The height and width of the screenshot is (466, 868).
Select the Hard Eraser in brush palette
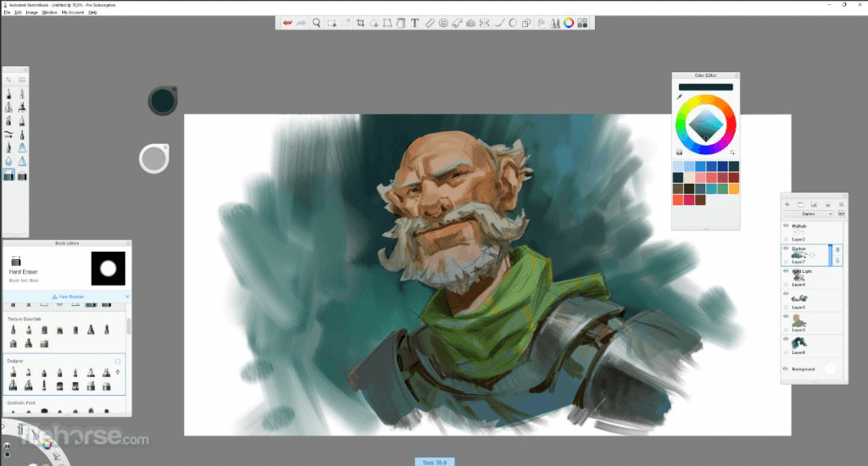[x=8, y=175]
